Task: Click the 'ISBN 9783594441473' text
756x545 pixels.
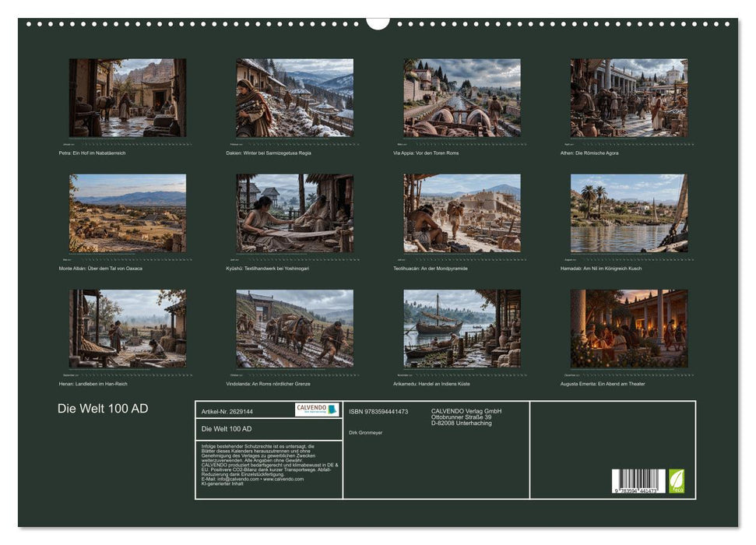Action: click(378, 411)
